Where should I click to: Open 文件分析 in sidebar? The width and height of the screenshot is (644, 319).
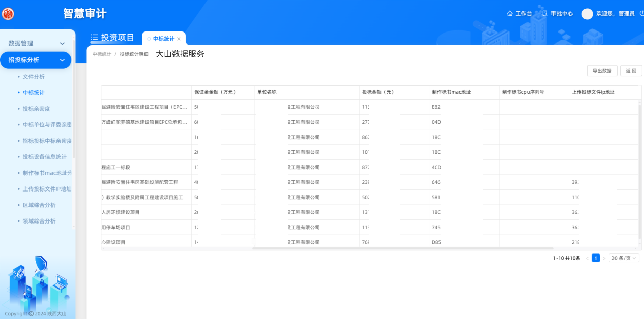coord(34,77)
